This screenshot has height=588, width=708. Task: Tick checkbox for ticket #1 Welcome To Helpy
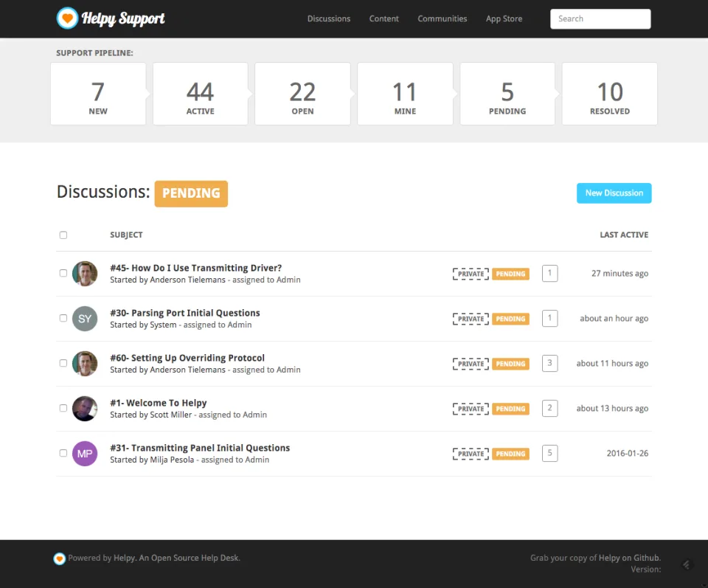tap(63, 408)
